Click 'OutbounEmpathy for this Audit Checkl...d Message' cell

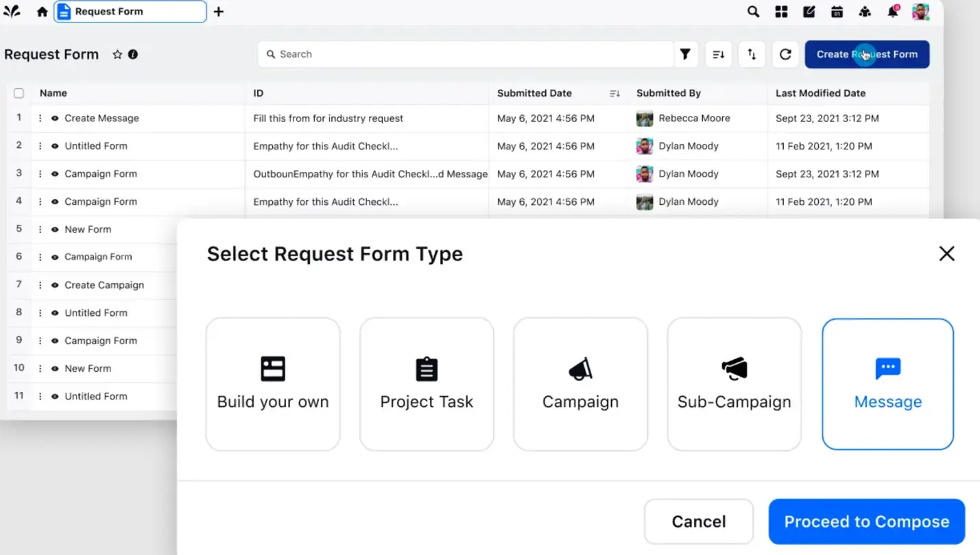370,174
